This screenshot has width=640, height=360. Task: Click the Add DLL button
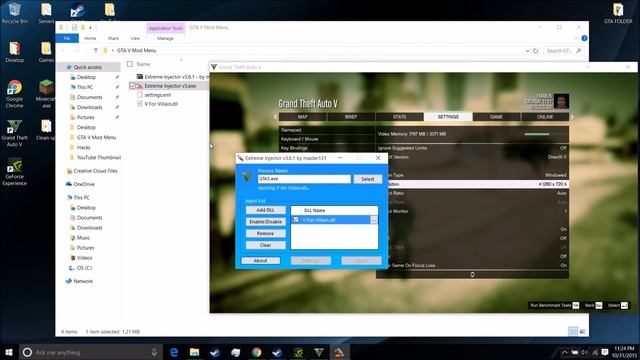pos(265,210)
